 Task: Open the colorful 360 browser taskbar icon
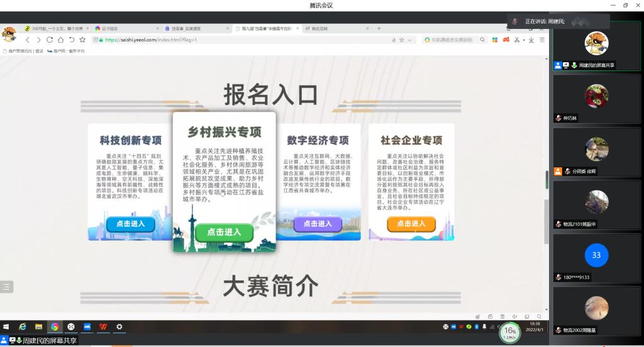pos(55,326)
